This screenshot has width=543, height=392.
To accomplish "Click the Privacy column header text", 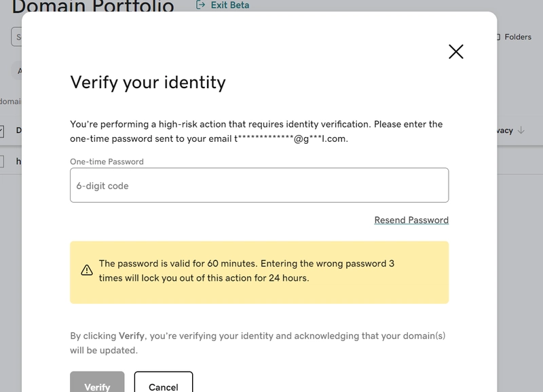I will point(505,130).
